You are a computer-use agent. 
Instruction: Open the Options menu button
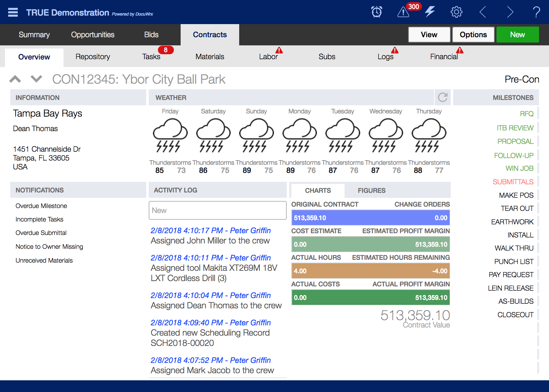coord(473,34)
